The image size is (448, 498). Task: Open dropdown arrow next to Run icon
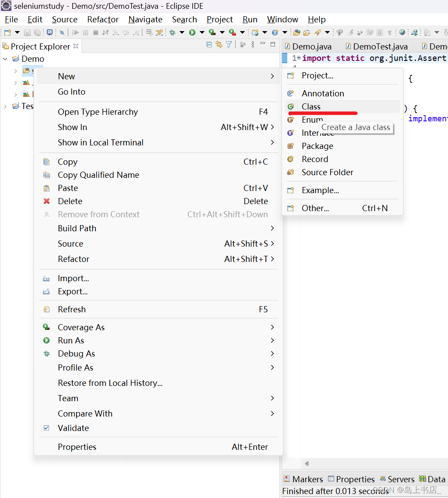(202, 32)
